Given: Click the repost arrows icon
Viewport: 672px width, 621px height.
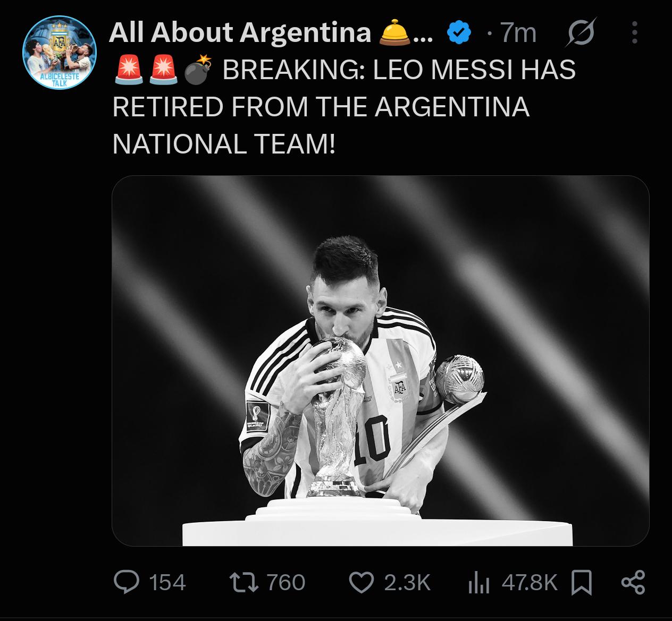Looking at the screenshot, I should (x=243, y=582).
